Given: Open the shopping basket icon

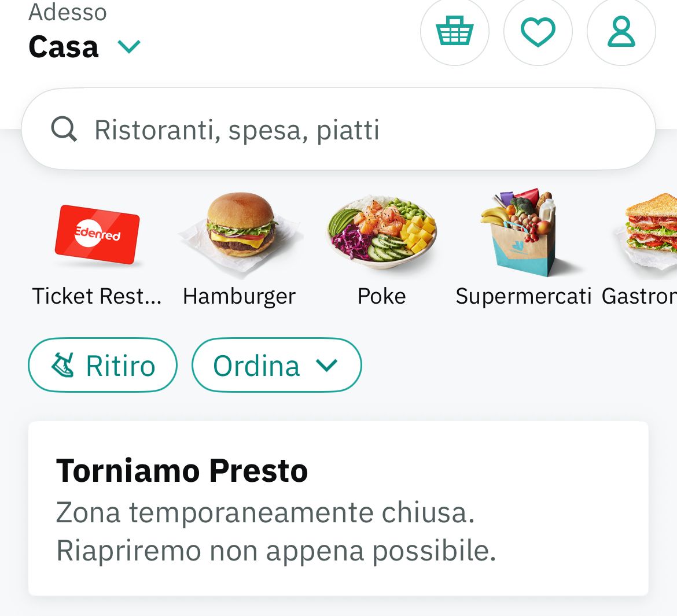Looking at the screenshot, I should (x=454, y=32).
